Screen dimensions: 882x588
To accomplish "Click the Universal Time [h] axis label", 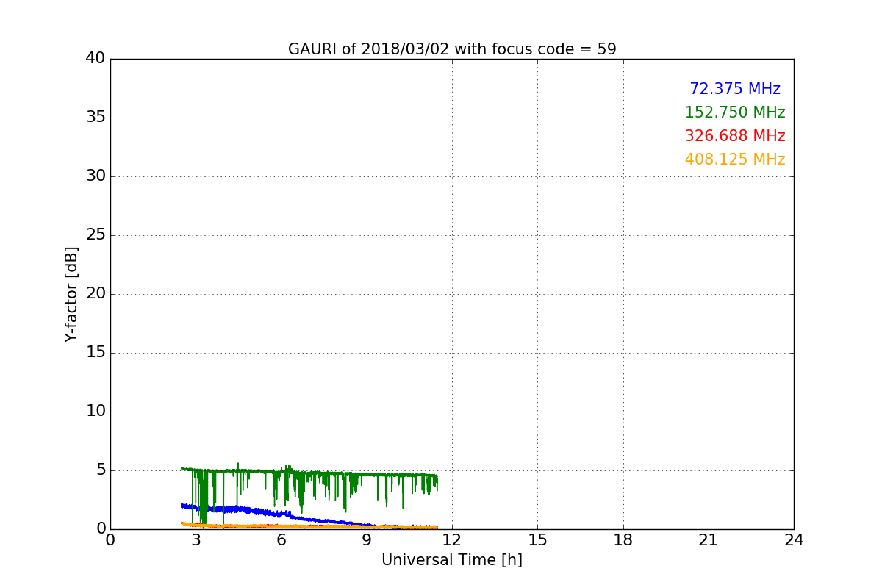I will 452,560.
